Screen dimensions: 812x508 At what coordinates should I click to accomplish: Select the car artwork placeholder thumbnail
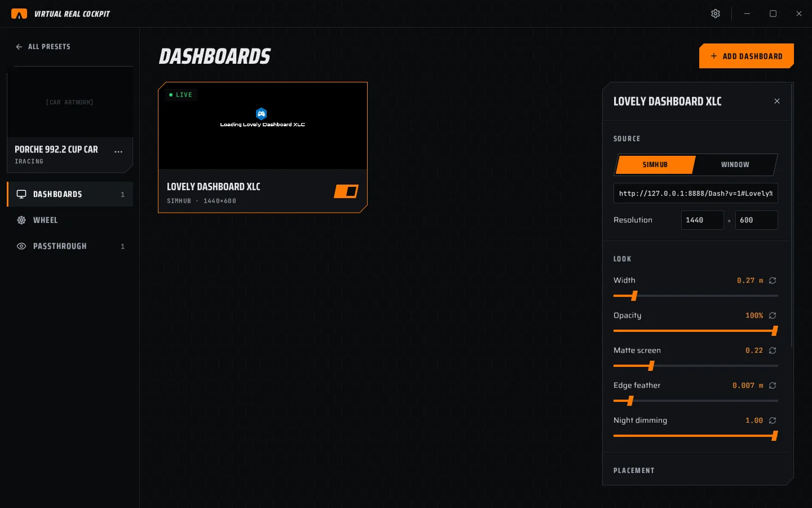tap(70, 103)
